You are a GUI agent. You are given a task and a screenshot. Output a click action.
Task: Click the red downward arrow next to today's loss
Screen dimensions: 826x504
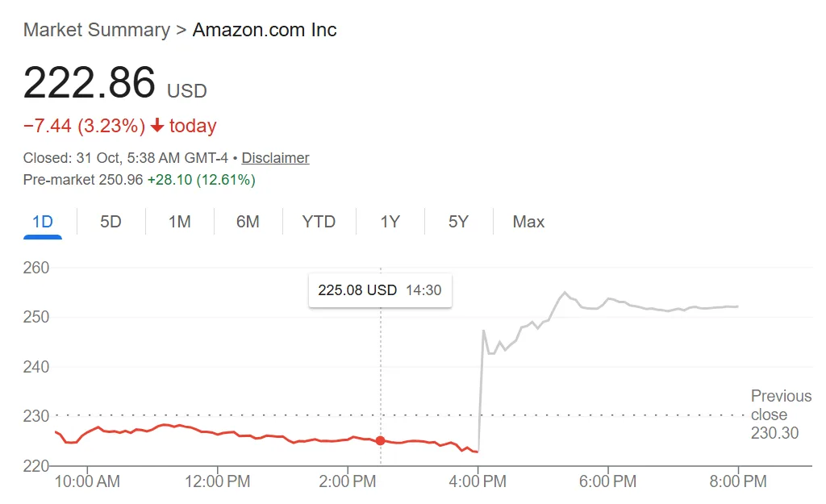click(159, 126)
